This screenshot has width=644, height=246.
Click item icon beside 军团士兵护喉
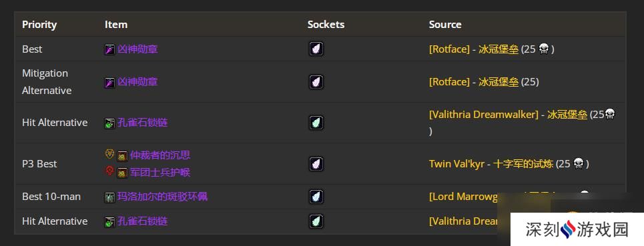point(122,173)
